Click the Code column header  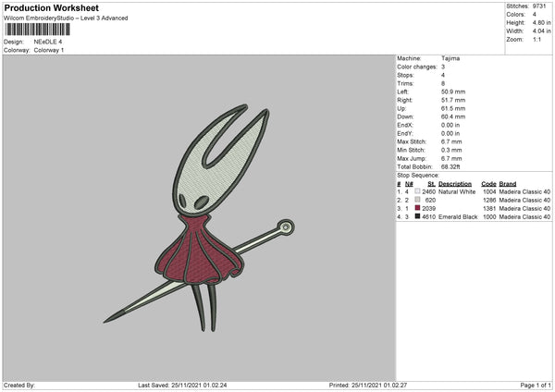pyautogui.click(x=489, y=184)
